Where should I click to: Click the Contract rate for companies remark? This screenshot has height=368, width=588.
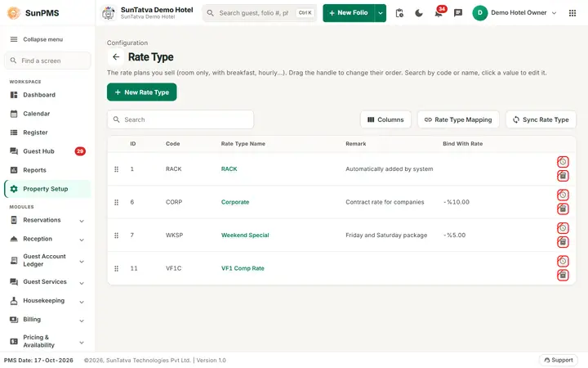coord(385,202)
